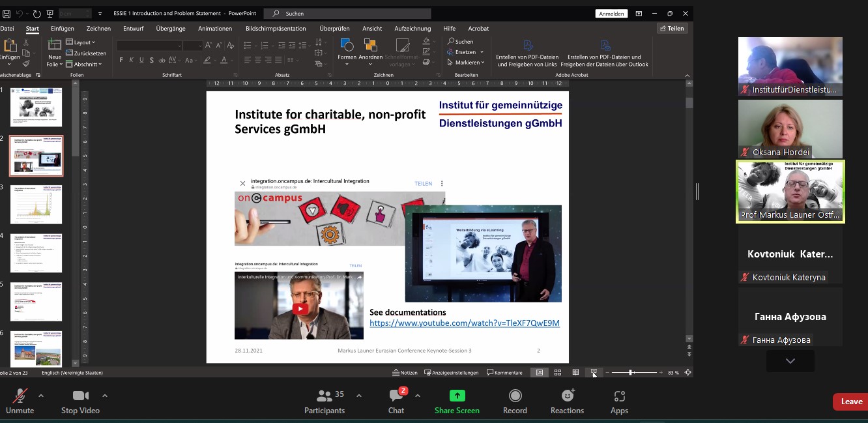Switch to slide sorter view icon
This screenshot has height=423, width=868.
click(557, 373)
